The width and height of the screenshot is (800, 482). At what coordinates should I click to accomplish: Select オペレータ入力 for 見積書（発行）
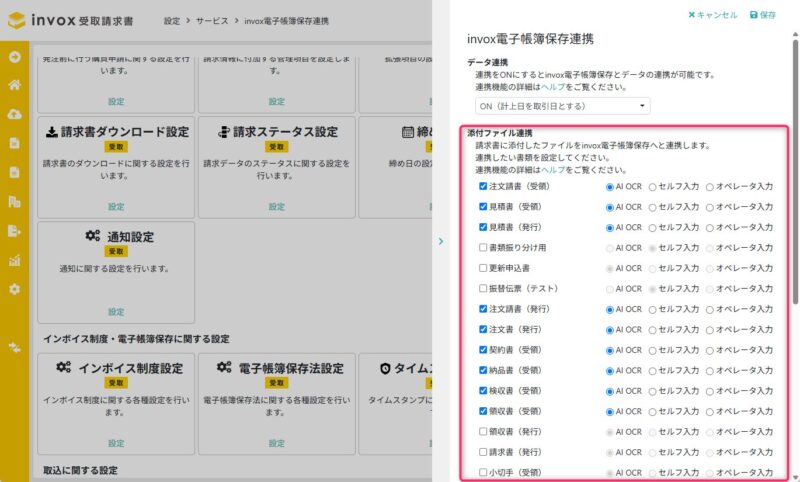pyautogui.click(x=710, y=228)
